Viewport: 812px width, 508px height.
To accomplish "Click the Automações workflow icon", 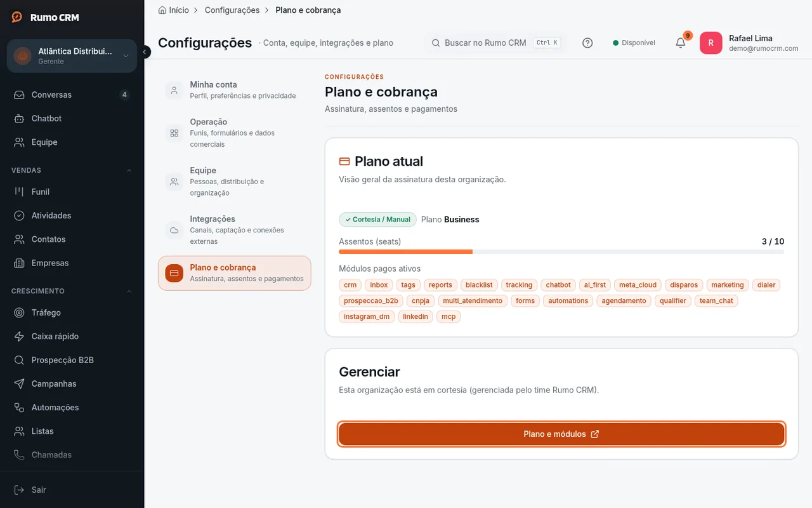I will click(20, 408).
